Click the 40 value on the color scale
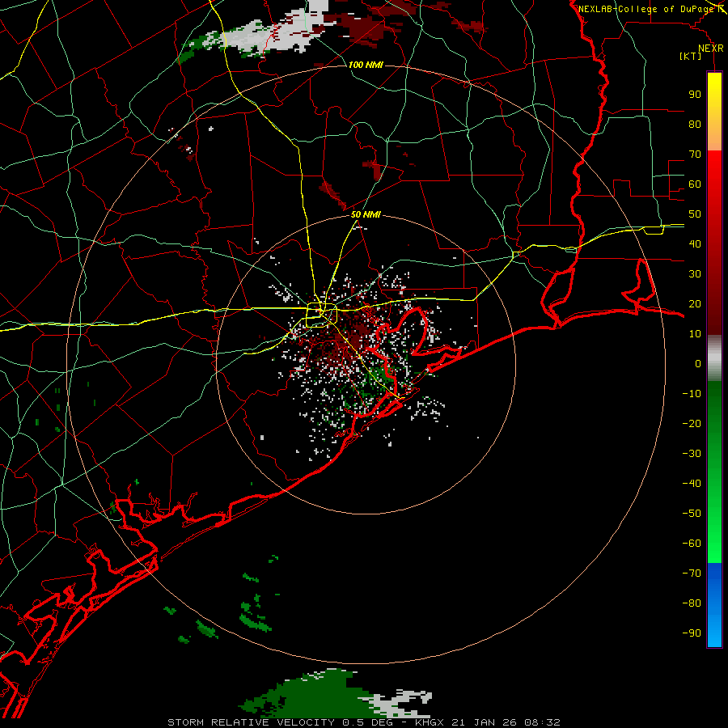 coord(695,243)
